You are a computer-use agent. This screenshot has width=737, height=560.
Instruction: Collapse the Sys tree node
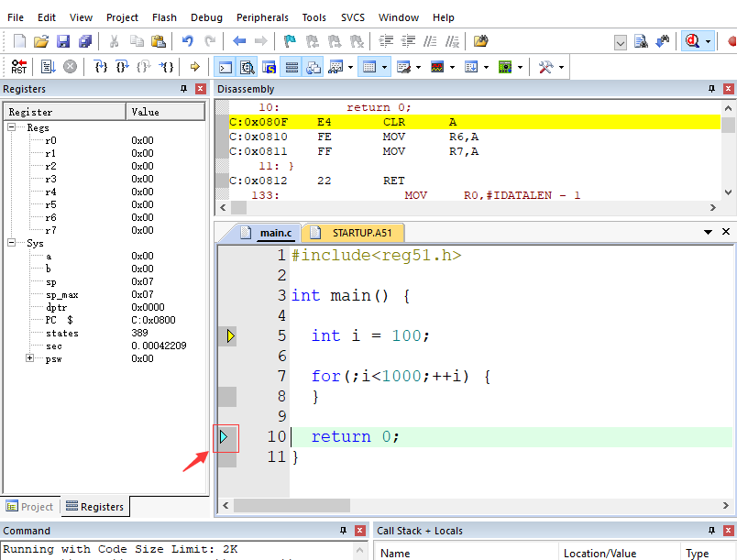pyautogui.click(x=12, y=242)
